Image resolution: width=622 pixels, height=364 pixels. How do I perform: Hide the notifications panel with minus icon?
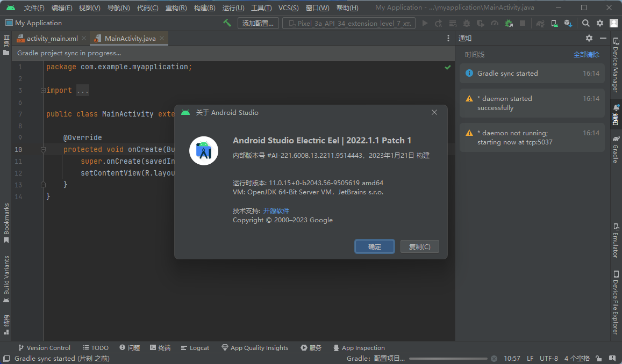coord(603,38)
